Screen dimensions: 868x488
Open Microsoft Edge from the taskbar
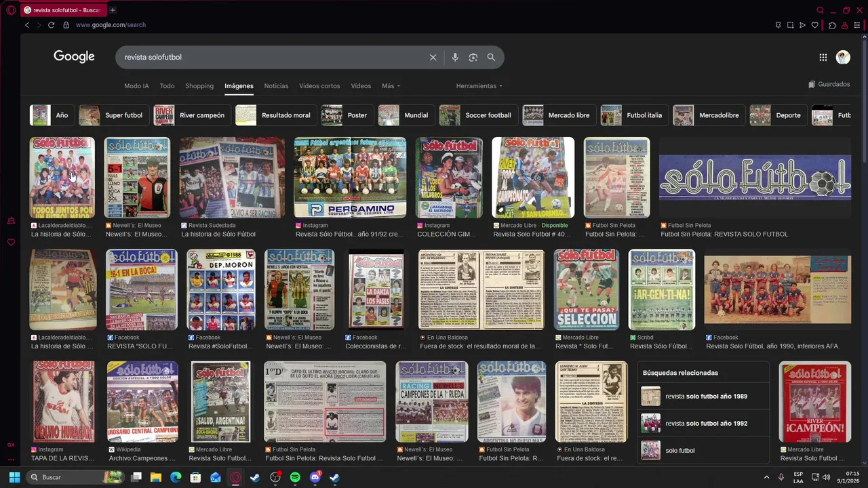(176, 477)
